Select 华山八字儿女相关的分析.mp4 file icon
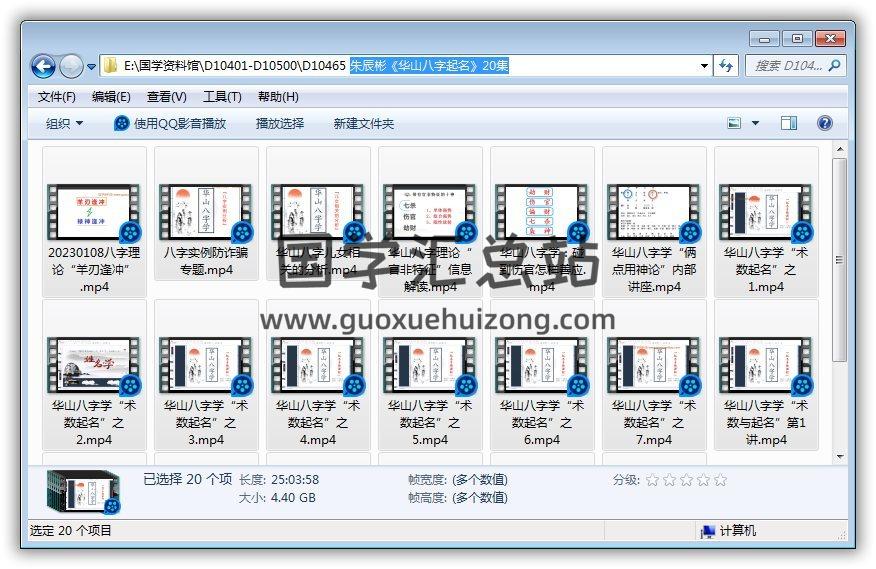Viewport: 876px width, 569px height. 317,212
